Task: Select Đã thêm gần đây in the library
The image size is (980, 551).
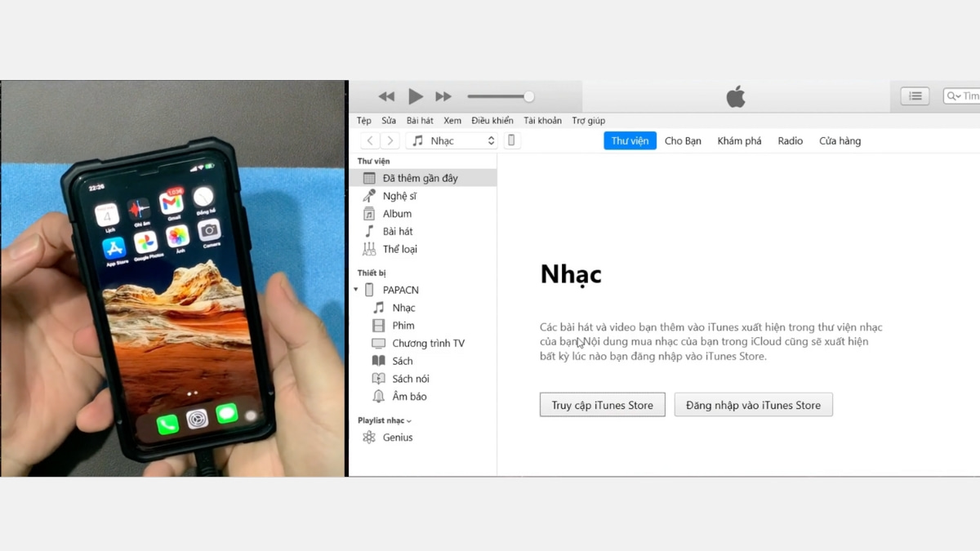Action: click(423, 178)
